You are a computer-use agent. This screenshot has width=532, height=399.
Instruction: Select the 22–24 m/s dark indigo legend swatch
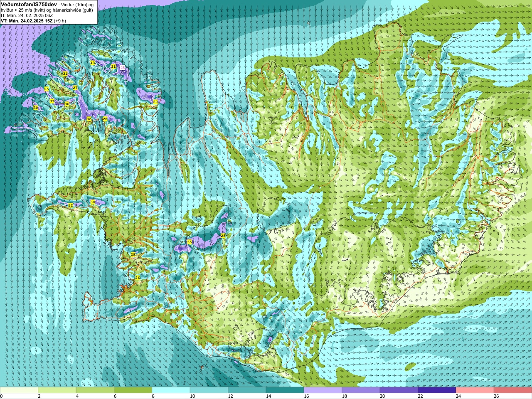(x=437, y=390)
